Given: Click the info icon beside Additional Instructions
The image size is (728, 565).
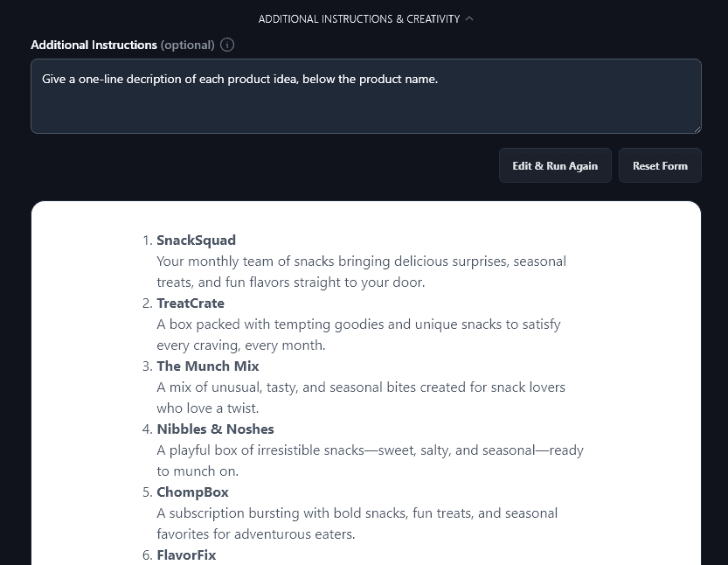Looking at the screenshot, I should pyautogui.click(x=226, y=45).
